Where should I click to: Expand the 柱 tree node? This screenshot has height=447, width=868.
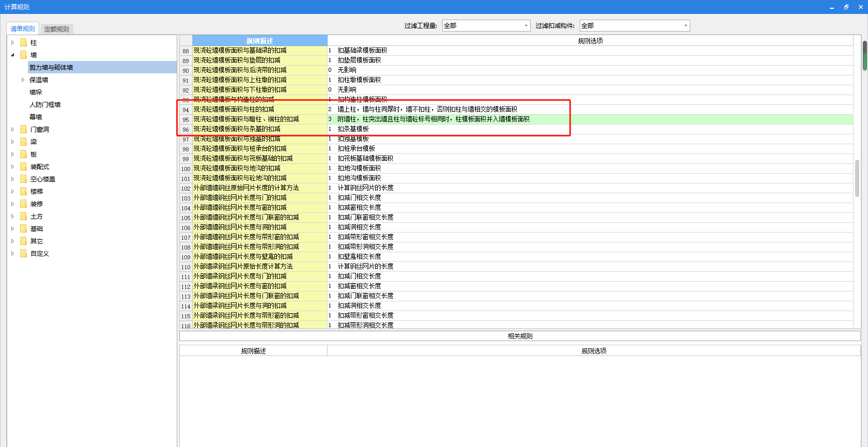12,43
